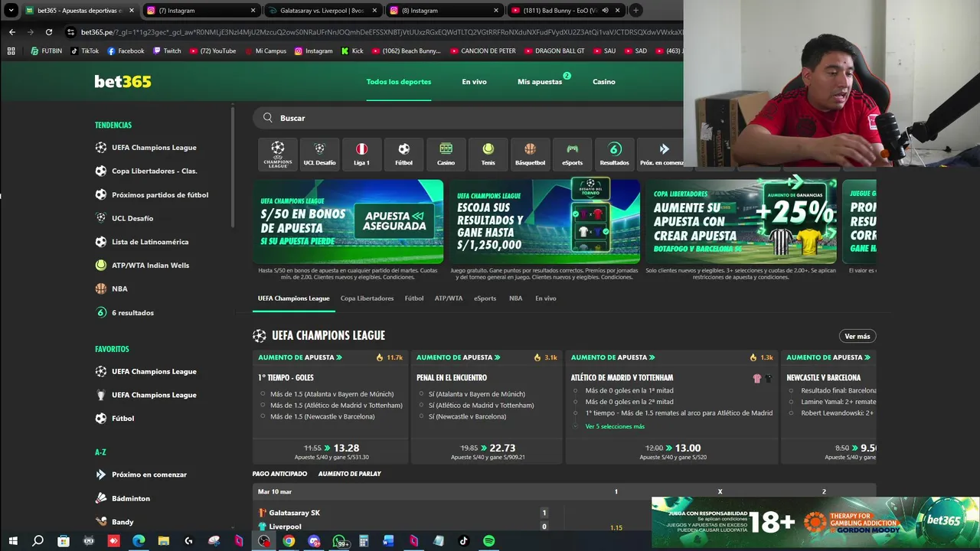Open the Chrome tab search dropdown
Viewport: 980px width, 551px height.
(x=11, y=11)
